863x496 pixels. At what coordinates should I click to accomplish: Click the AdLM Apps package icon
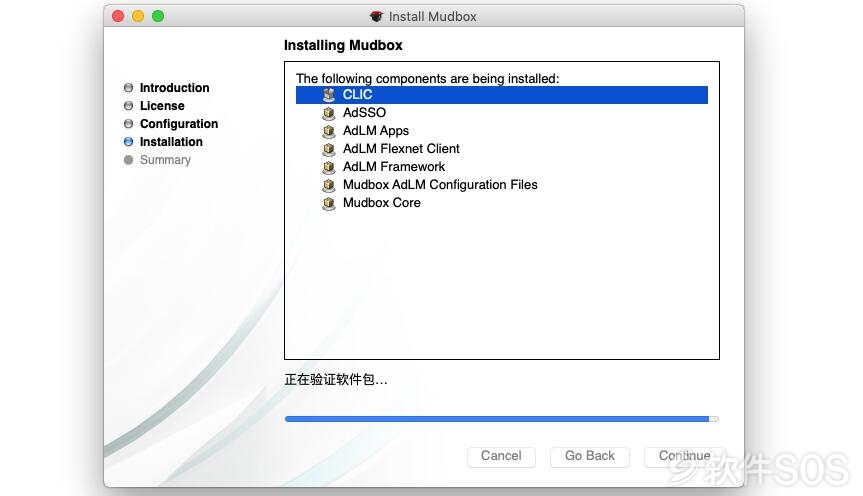pyautogui.click(x=329, y=131)
